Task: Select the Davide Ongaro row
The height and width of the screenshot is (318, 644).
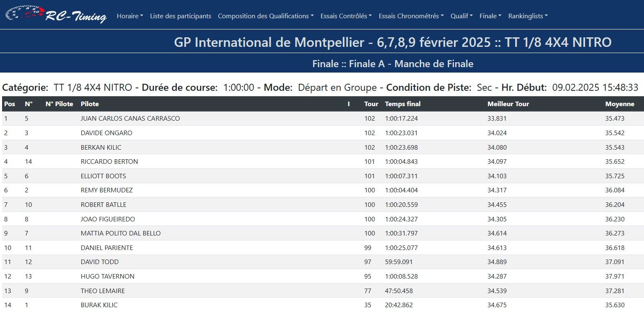Action: pyautogui.click(x=106, y=133)
